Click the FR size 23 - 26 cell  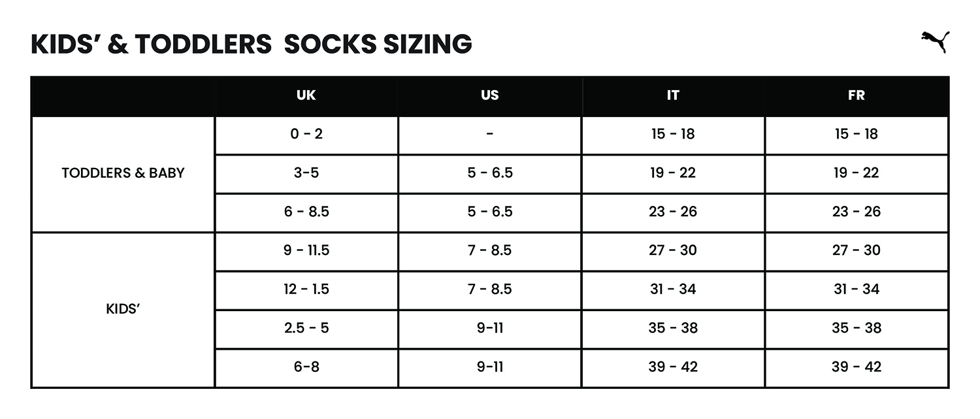point(857,212)
